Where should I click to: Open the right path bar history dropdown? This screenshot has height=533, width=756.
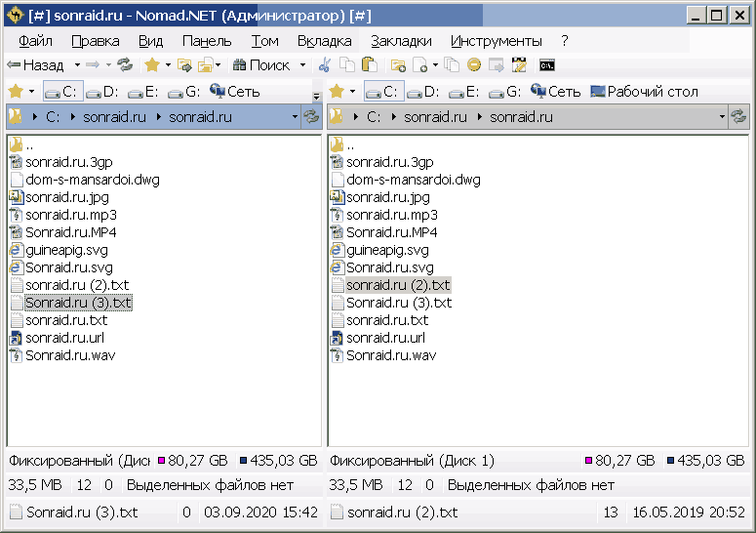point(722,117)
